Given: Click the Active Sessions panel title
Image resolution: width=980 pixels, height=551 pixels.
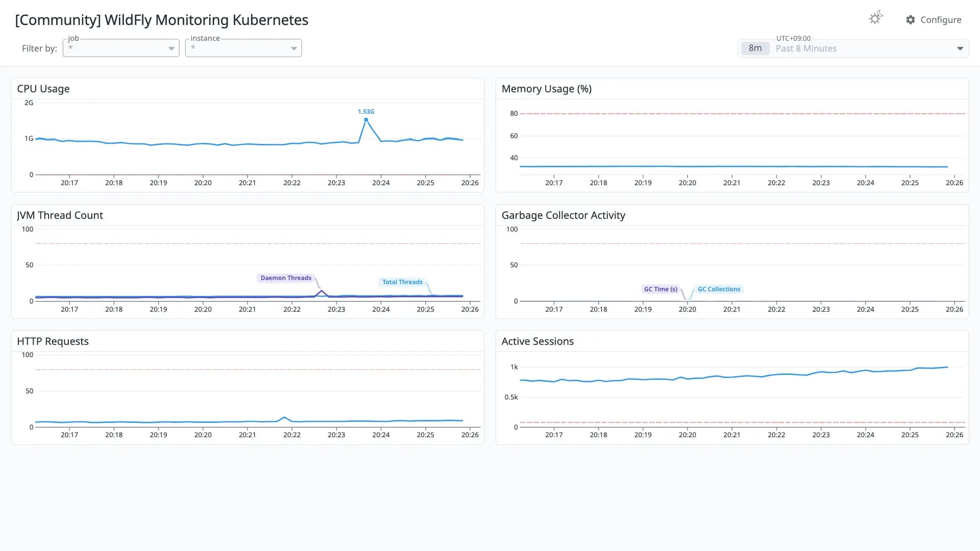Looking at the screenshot, I should (x=537, y=341).
